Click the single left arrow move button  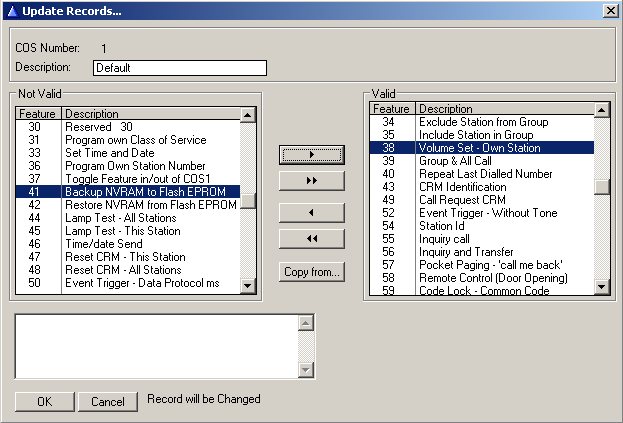pyautogui.click(x=311, y=213)
